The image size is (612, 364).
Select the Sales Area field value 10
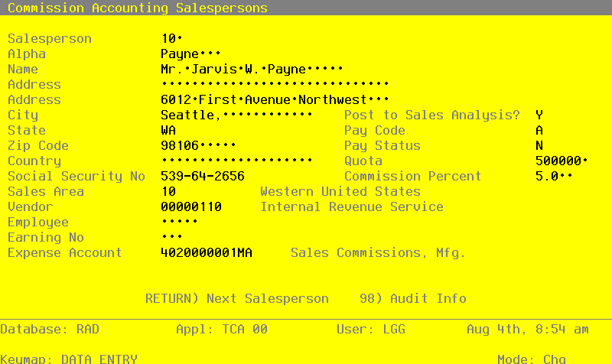click(168, 191)
